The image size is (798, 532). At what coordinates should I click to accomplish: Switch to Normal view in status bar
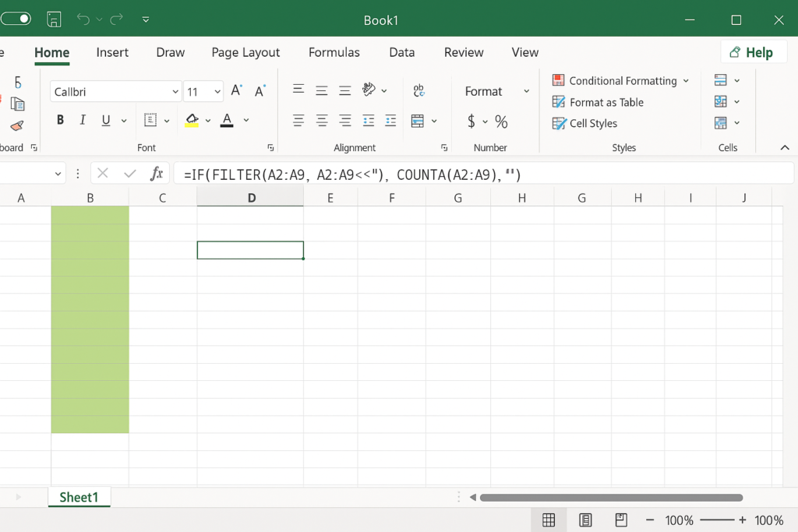pyautogui.click(x=549, y=520)
